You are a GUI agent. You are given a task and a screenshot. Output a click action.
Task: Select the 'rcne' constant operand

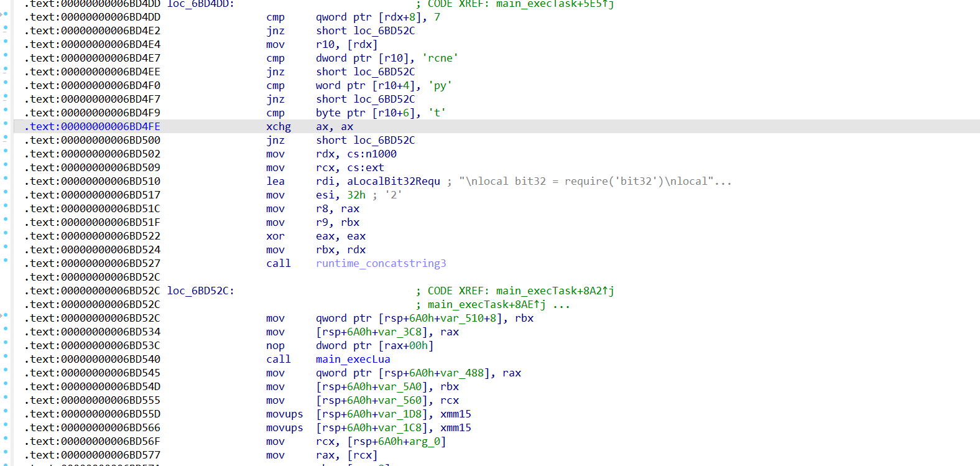(440, 58)
